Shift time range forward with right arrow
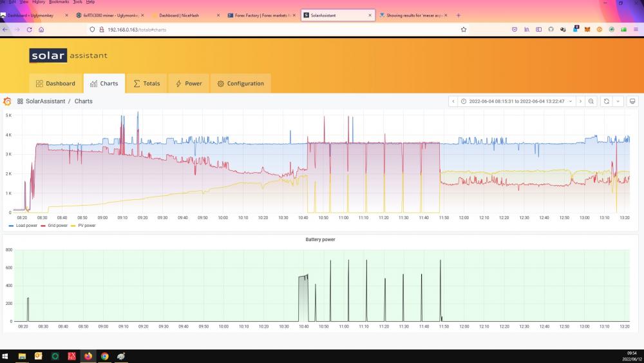 click(x=580, y=101)
